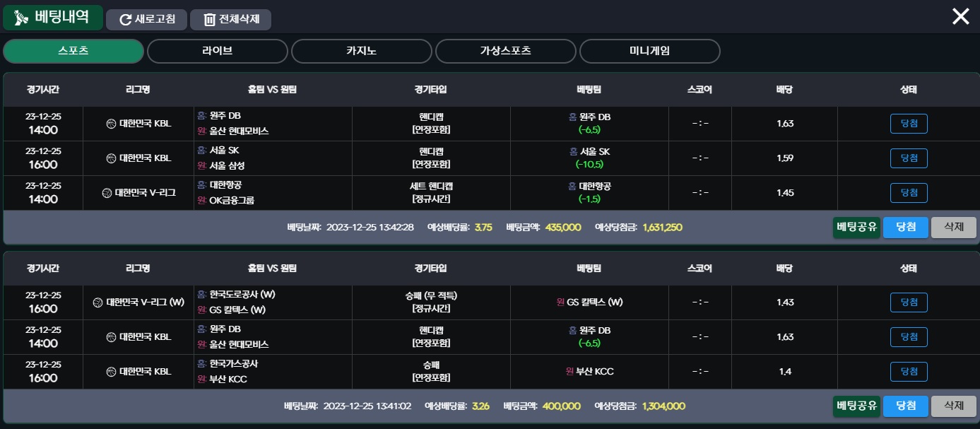The width and height of the screenshot is (980, 429).
Task: Select the 스포츠 tab
Action: (73, 51)
